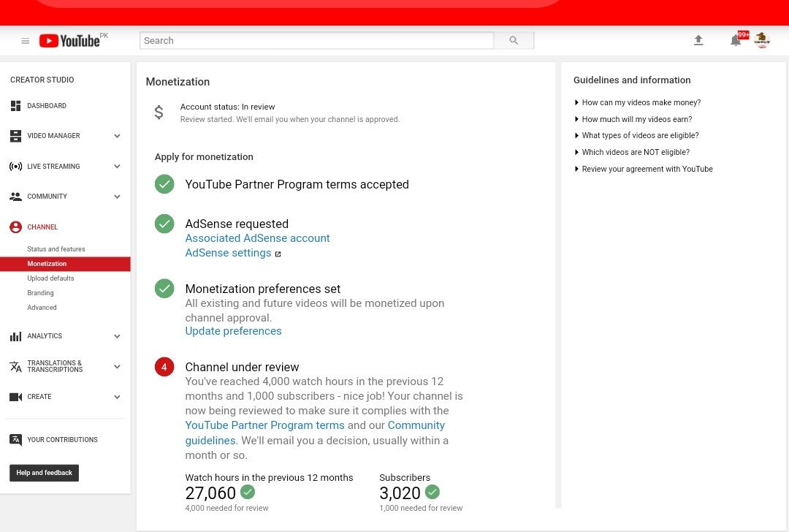The image size is (789, 532).
Task: Open Upload defaults
Action: [x=50, y=278]
